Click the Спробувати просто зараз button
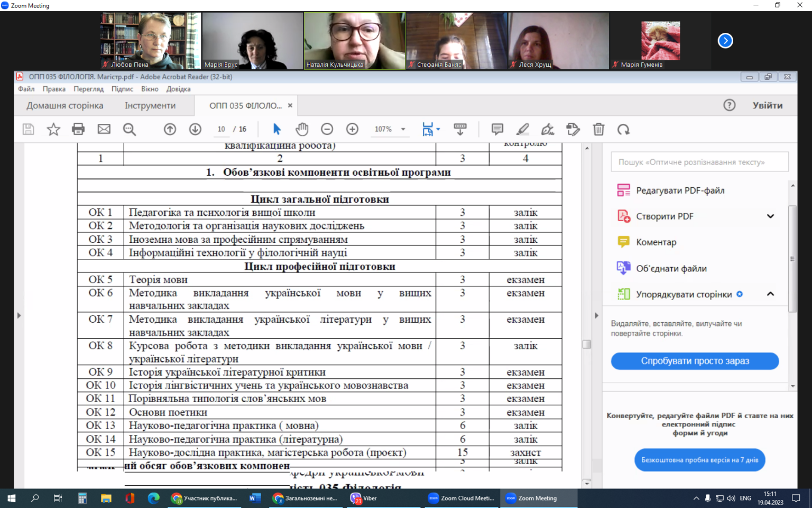Viewport: 812px width, 508px height. [695, 361]
